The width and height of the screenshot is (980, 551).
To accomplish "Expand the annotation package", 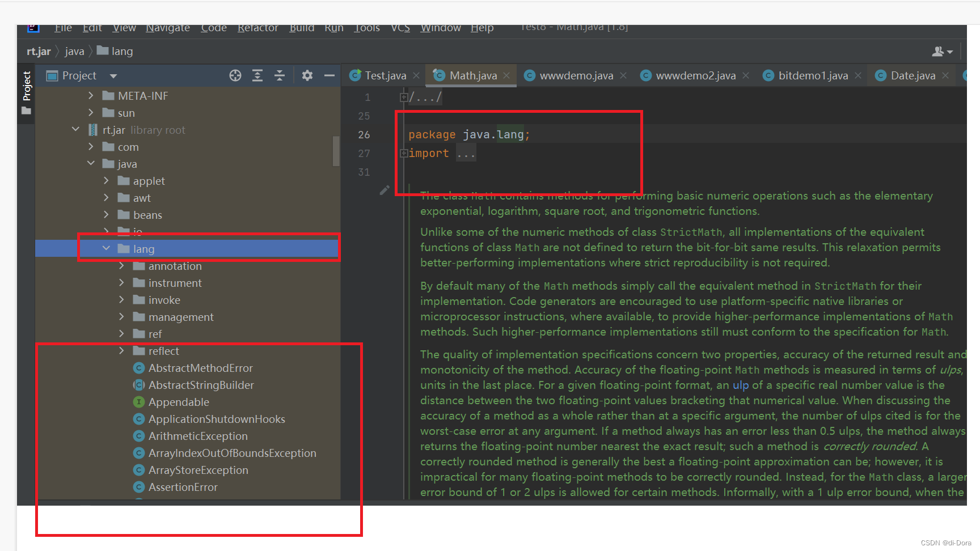I will (x=121, y=266).
